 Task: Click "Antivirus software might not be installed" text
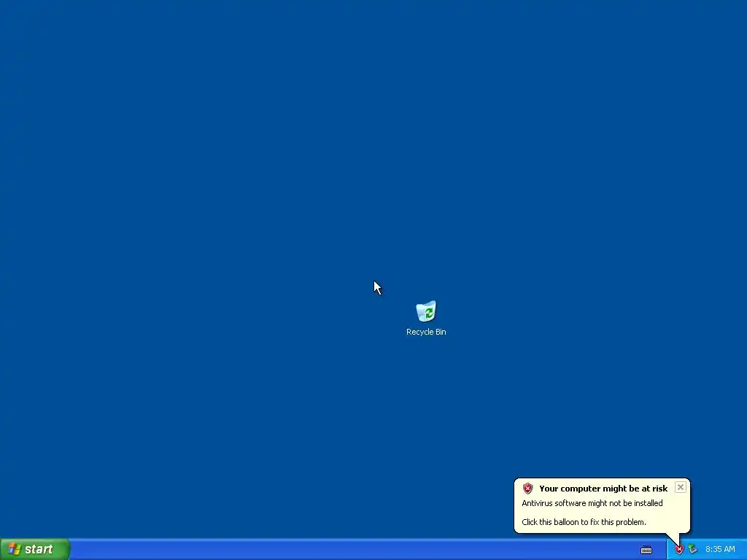click(x=592, y=503)
